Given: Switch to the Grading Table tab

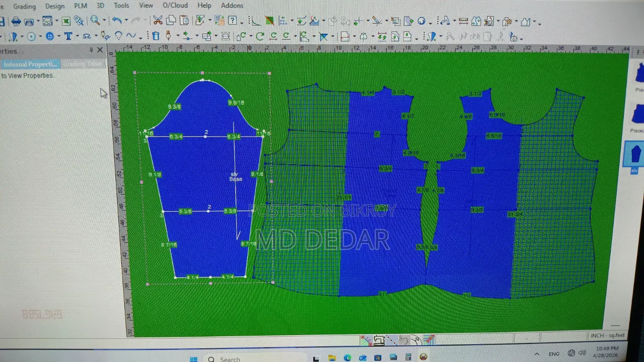Looking at the screenshot, I should click(83, 64).
